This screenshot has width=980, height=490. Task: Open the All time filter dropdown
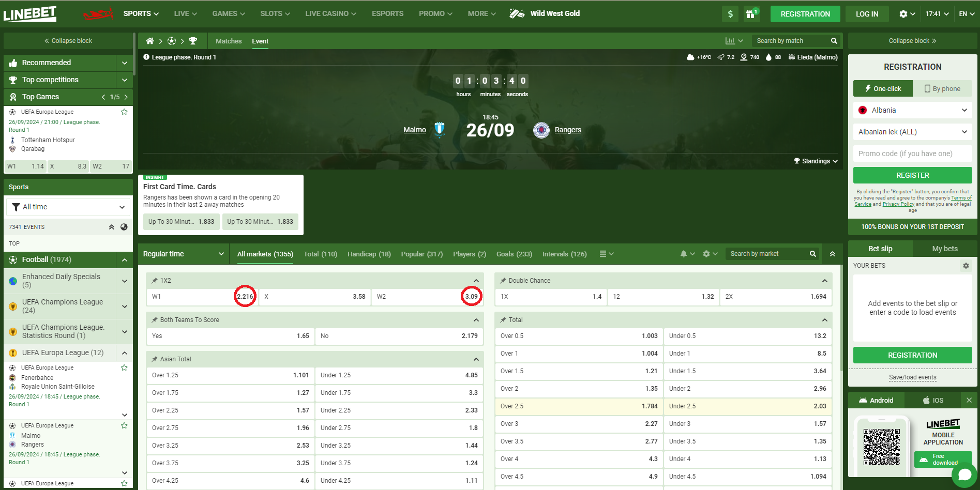(68, 207)
